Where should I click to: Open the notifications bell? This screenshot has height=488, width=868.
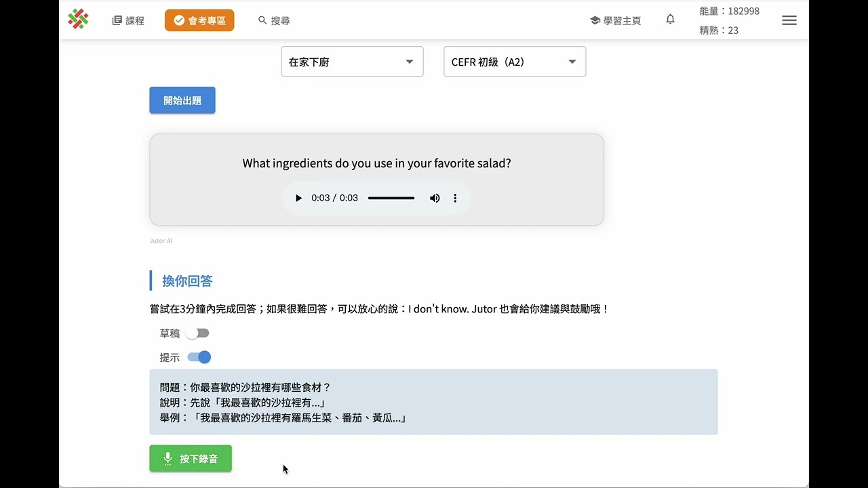click(670, 20)
